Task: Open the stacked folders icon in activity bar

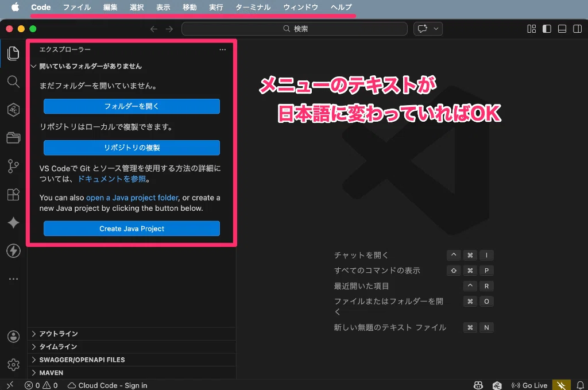Action: click(13, 138)
